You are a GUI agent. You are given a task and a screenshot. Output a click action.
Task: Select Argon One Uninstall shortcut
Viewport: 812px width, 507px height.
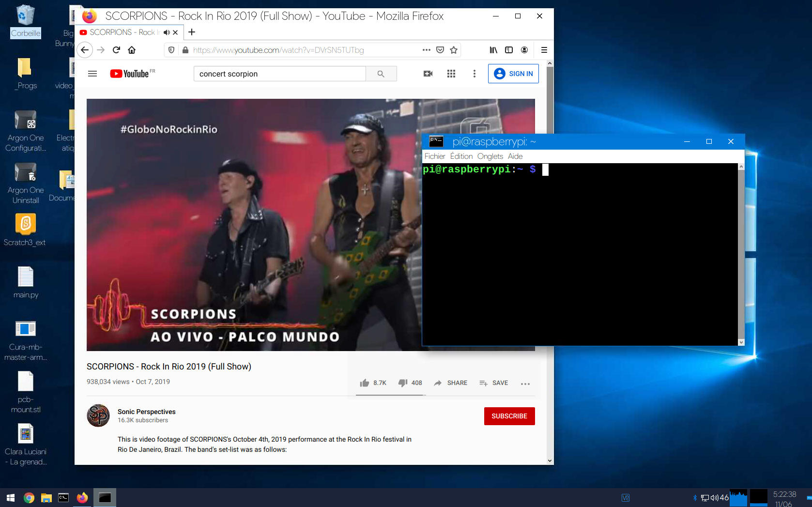coord(26,183)
